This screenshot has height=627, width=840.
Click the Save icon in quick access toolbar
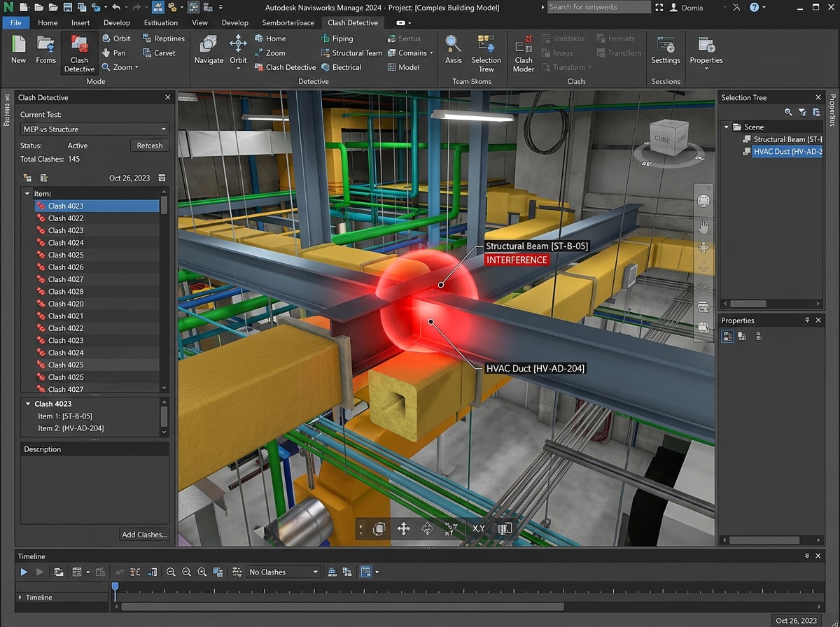[67, 7]
